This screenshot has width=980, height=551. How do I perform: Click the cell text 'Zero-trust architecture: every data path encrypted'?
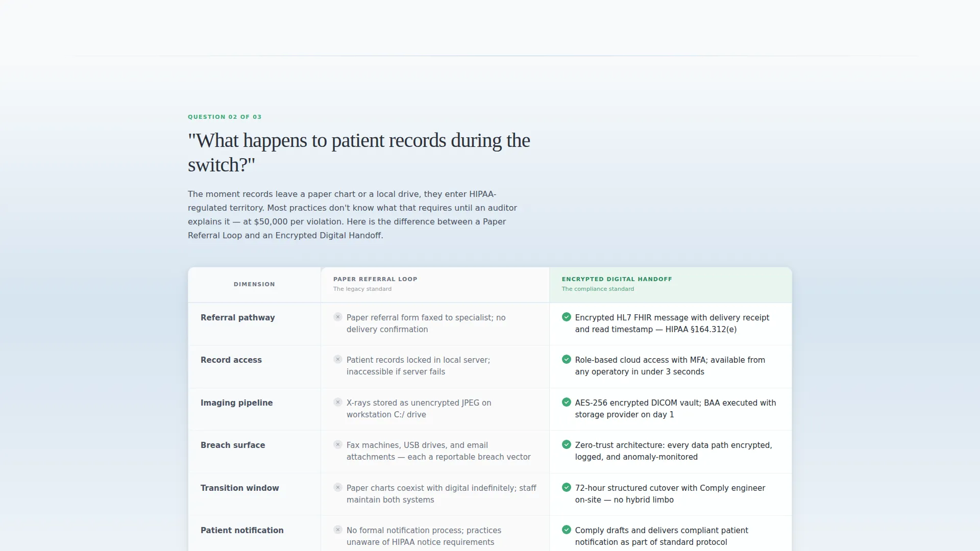[x=674, y=451]
